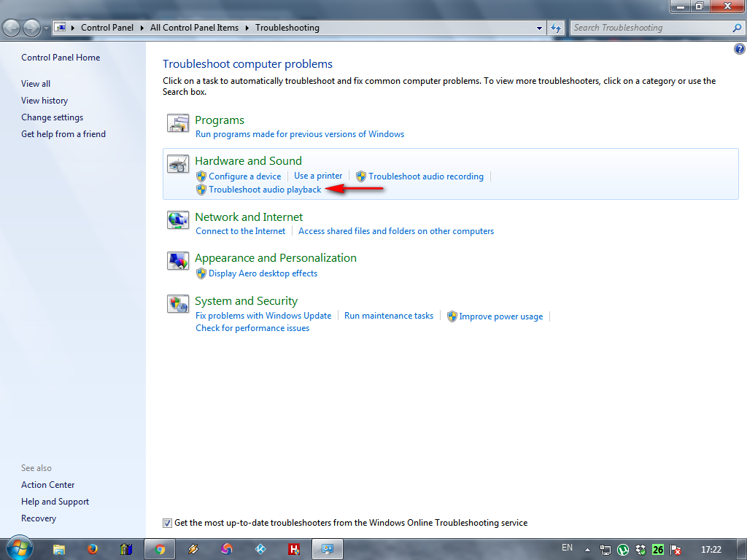The image size is (747, 560).
Task: Switch to Chrome on the taskbar
Action: tap(160, 550)
